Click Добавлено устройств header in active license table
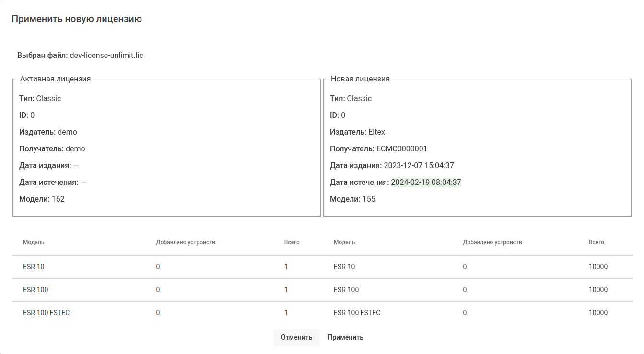This screenshot has width=644, height=354. [x=186, y=242]
